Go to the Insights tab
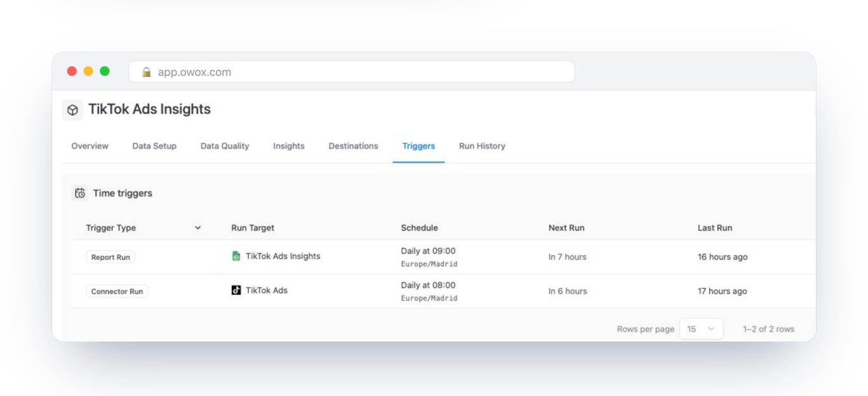The width and height of the screenshot is (868, 396). 289,146
